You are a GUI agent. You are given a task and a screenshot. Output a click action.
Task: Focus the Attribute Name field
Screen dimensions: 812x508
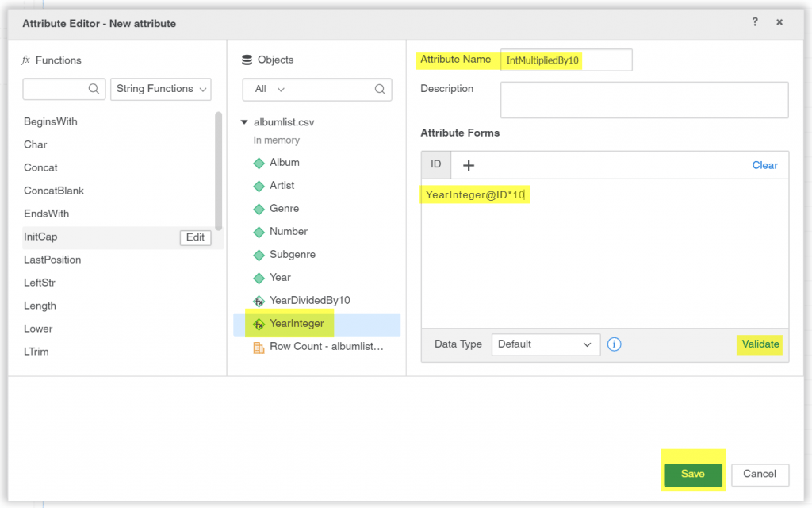coord(566,60)
